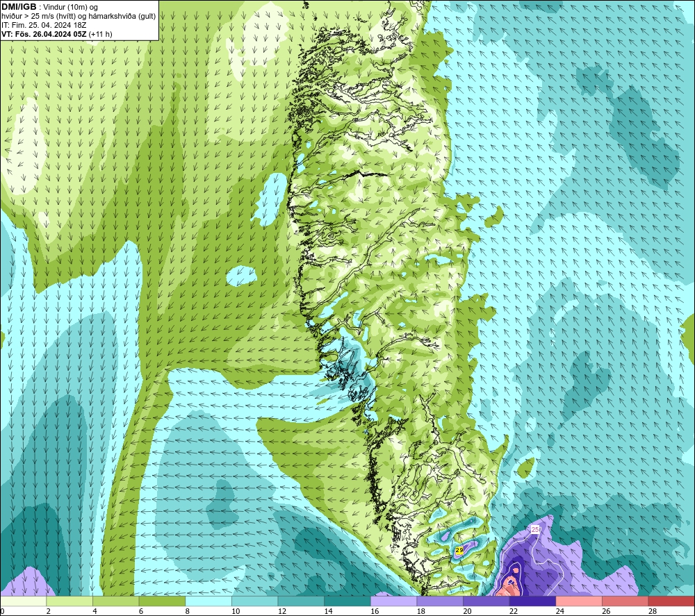Click the 'Vindur (10m) og' heading text

[x=70, y=8]
